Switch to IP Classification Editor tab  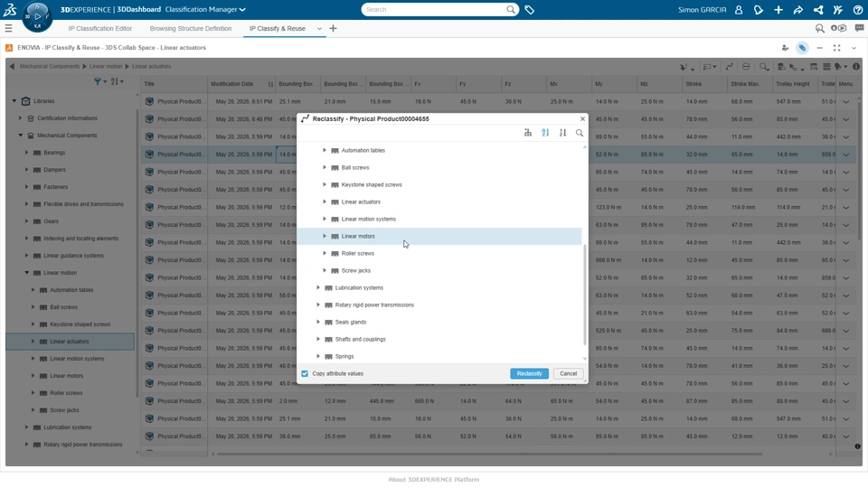[x=100, y=28]
